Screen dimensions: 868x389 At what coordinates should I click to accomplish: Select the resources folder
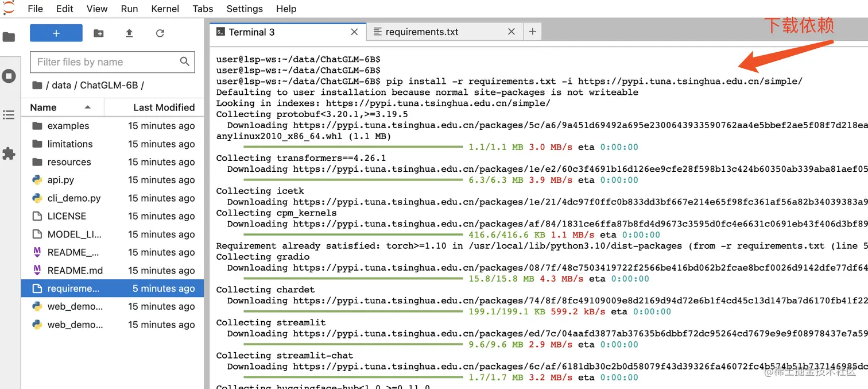pyautogui.click(x=113, y=162)
